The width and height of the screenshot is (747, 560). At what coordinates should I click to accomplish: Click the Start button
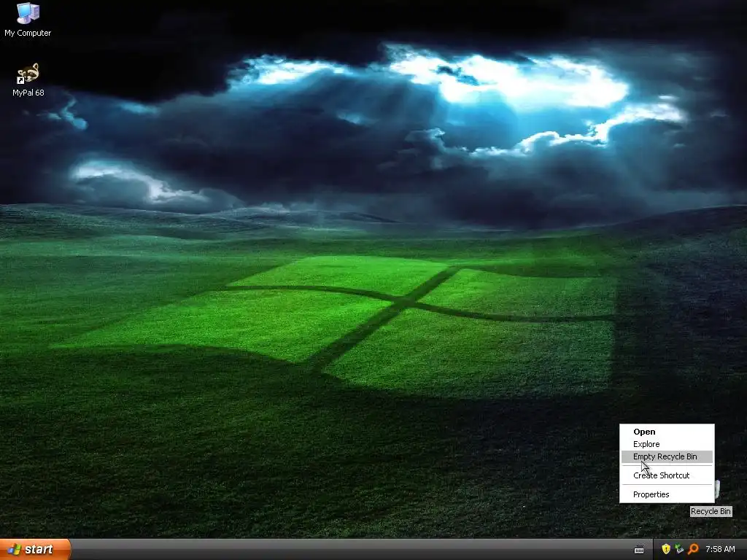(x=35, y=549)
